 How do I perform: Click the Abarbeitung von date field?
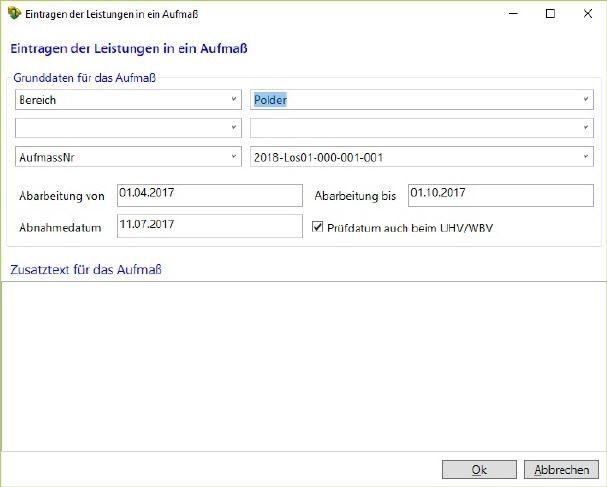point(208,194)
